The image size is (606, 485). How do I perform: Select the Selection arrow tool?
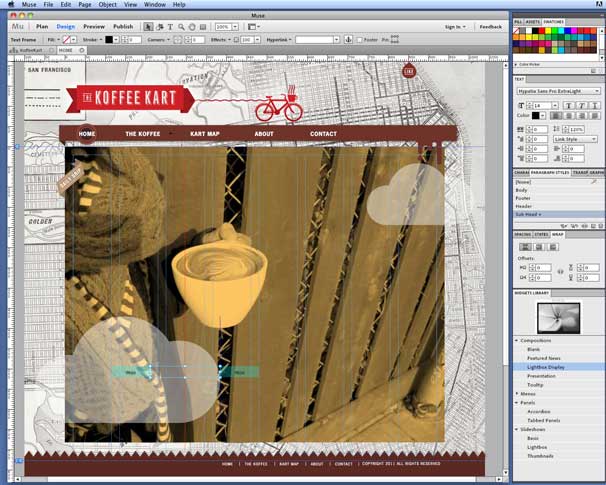point(148,27)
